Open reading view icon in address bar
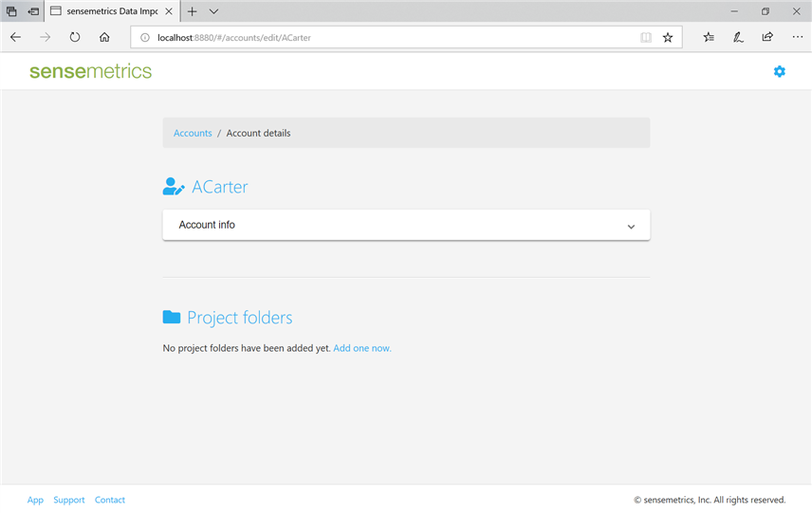Image resolution: width=812 pixels, height=513 pixels. tap(646, 37)
